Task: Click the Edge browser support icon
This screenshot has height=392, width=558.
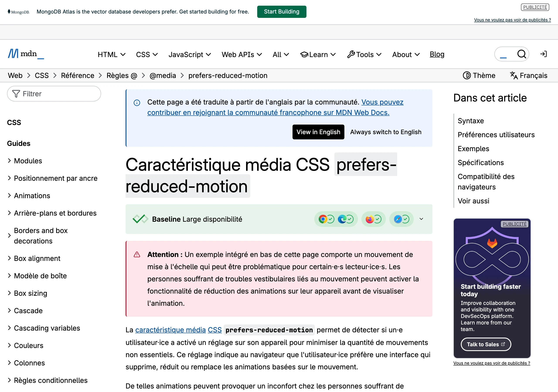Action: (x=342, y=219)
